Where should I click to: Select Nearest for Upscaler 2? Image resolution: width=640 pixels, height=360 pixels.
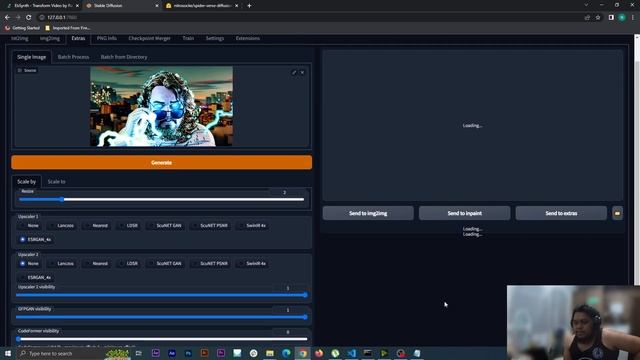[x=96, y=264]
